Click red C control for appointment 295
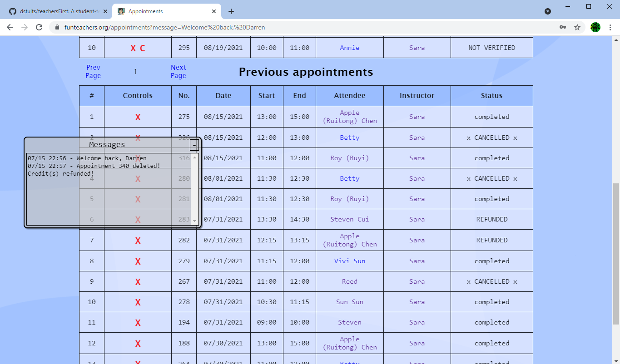Image resolution: width=620 pixels, height=364 pixels. (143, 48)
